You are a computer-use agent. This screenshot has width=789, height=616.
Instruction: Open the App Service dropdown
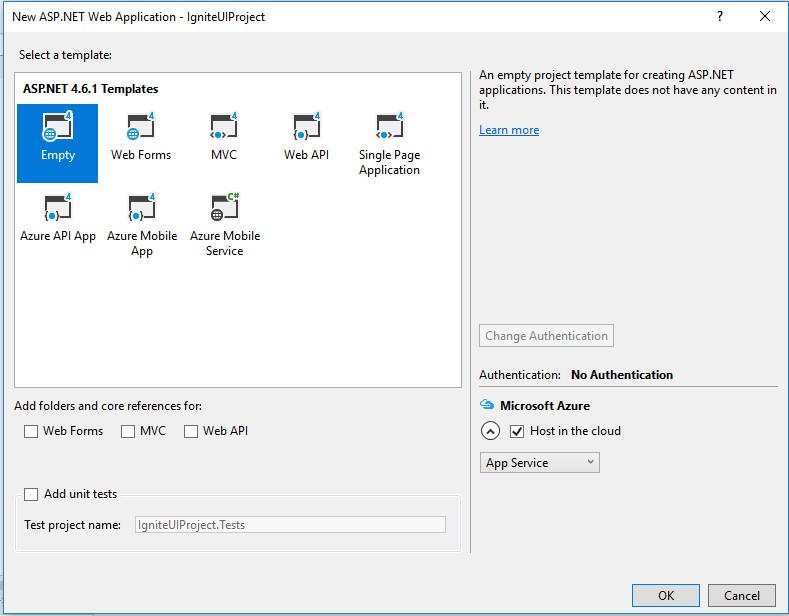coord(539,462)
